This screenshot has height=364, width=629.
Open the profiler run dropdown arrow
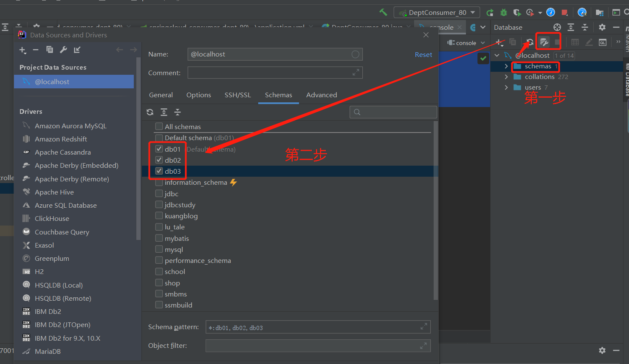(x=540, y=13)
